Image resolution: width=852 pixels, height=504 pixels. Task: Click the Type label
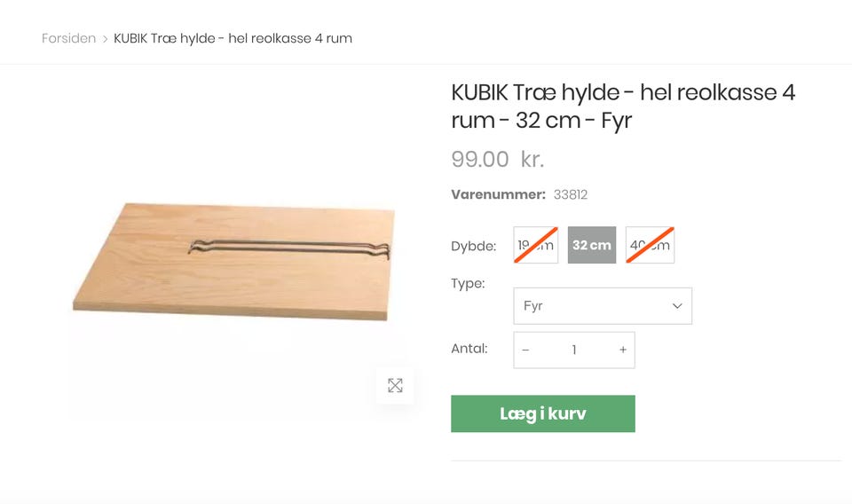[468, 284]
